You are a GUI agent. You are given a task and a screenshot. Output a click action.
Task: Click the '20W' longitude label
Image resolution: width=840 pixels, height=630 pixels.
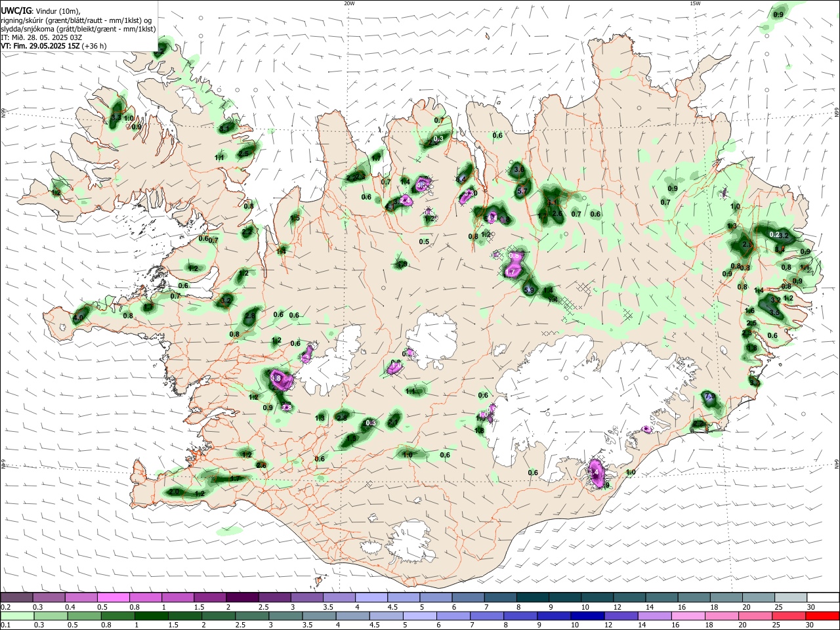(x=349, y=3)
